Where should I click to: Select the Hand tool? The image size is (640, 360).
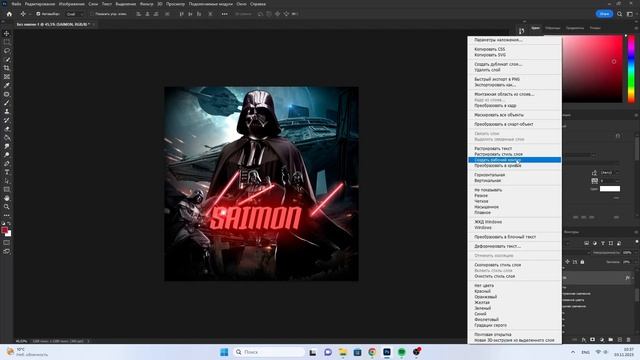click(7, 198)
